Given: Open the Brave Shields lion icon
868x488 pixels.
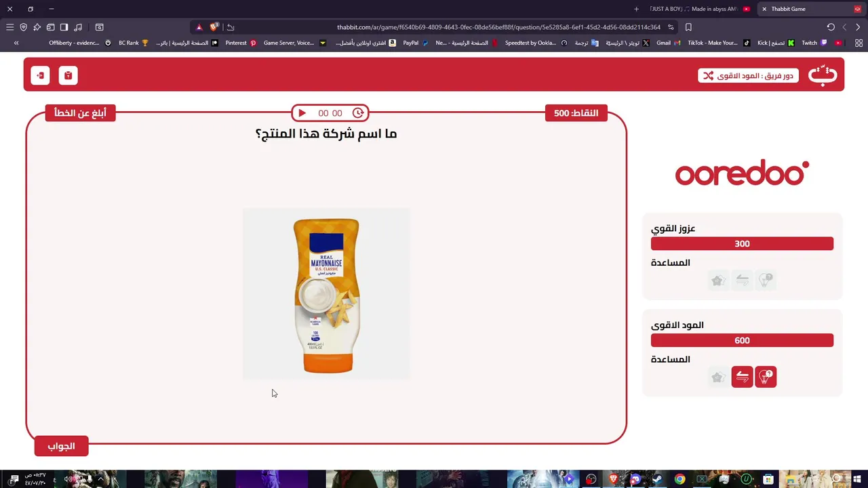Looking at the screenshot, I should pos(214,27).
